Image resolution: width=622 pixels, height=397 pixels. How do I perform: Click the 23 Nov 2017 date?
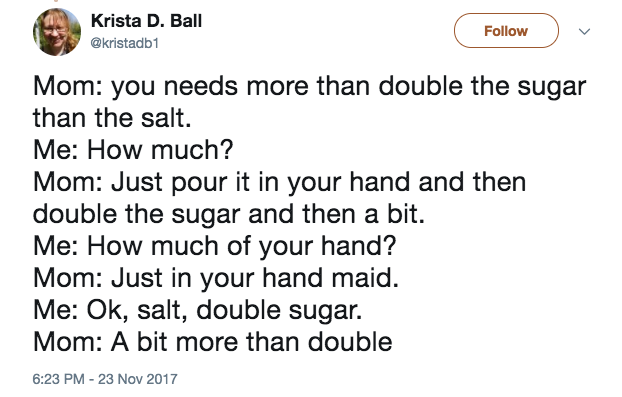(x=138, y=379)
